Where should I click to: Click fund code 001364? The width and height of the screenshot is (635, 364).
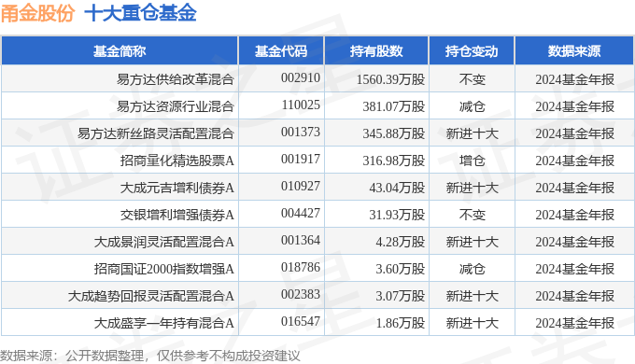[301, 241]
